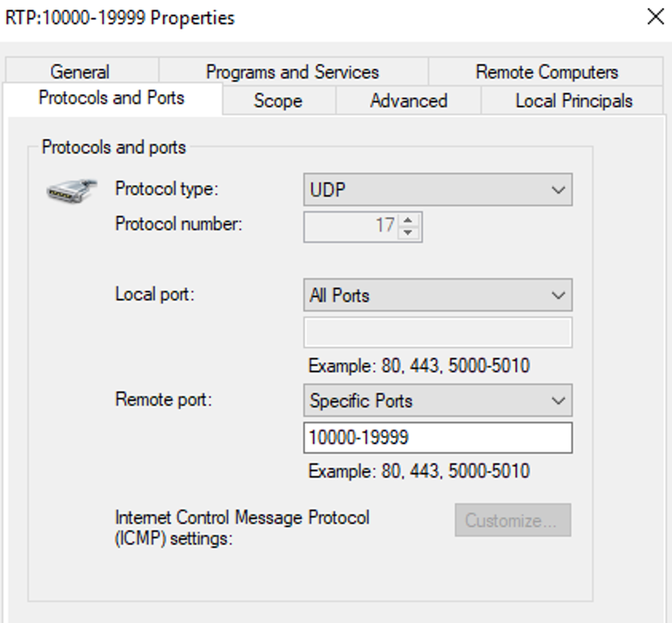Click the remote port field showing 10000-19999
This screenshot has height=623, width=672.
coord(437,438)
